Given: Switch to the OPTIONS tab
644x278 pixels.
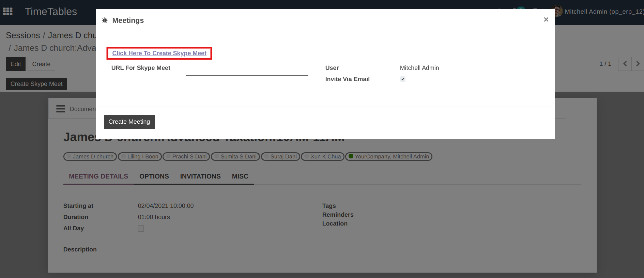Looking at the screenshot, I should tap(154, 176).
